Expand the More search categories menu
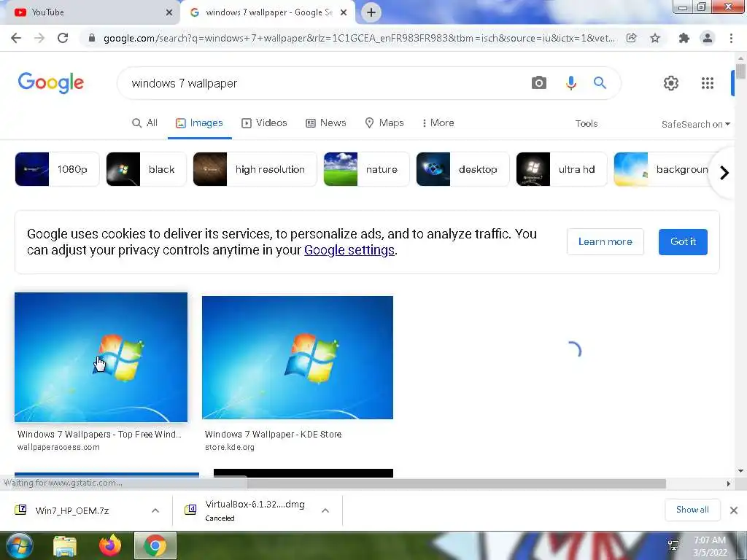Screen dimensions: 747x560 pyautogui.click(x=438, y=122)
